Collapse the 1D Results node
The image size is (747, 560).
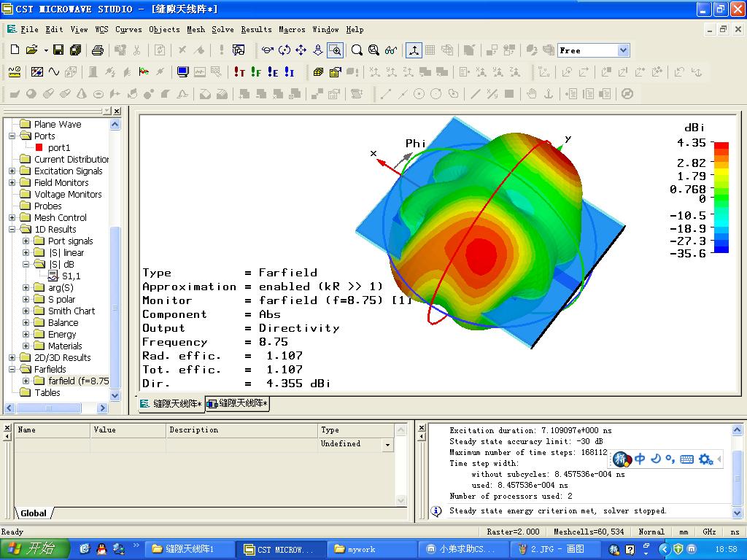12,229
